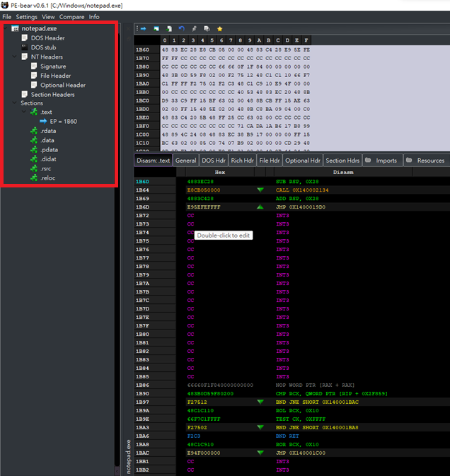Screen dimensions: 450x476
Task: Click the file export toolbar icon
Action: 169,29
